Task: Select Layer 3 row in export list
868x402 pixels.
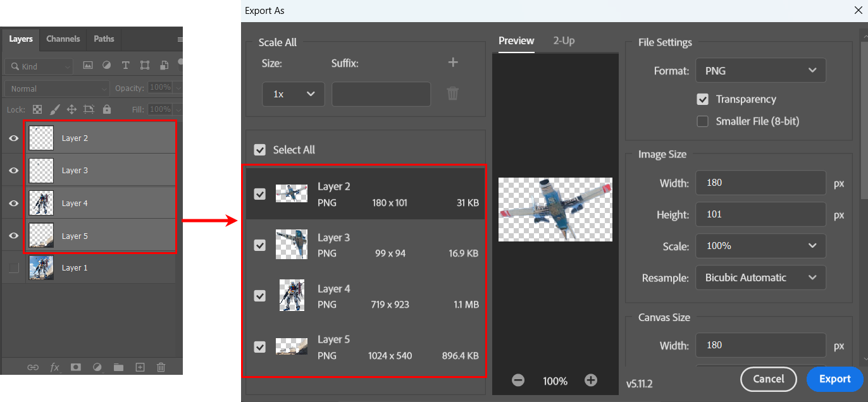Action: (366, 245)
